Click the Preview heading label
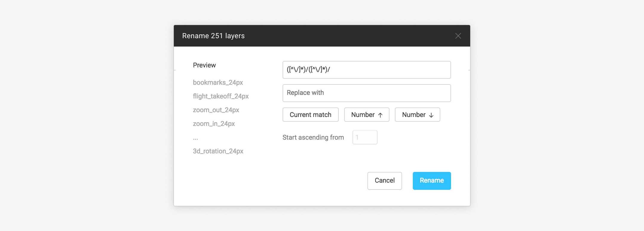 click(204, 65)
